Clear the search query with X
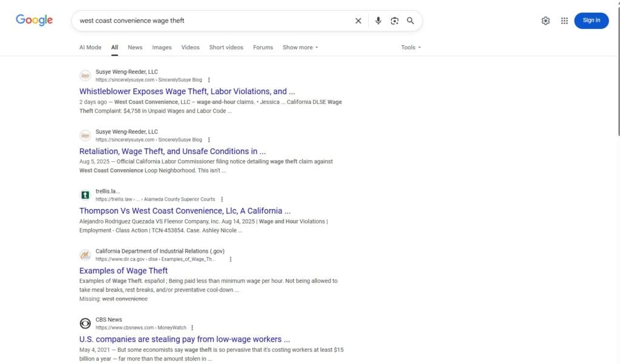 tap(358, 21)
